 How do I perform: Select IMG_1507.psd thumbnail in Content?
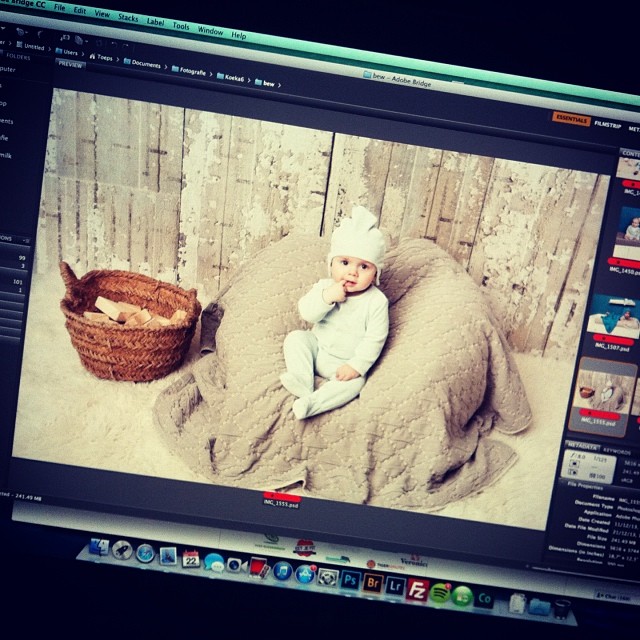(x=613, y=320)
